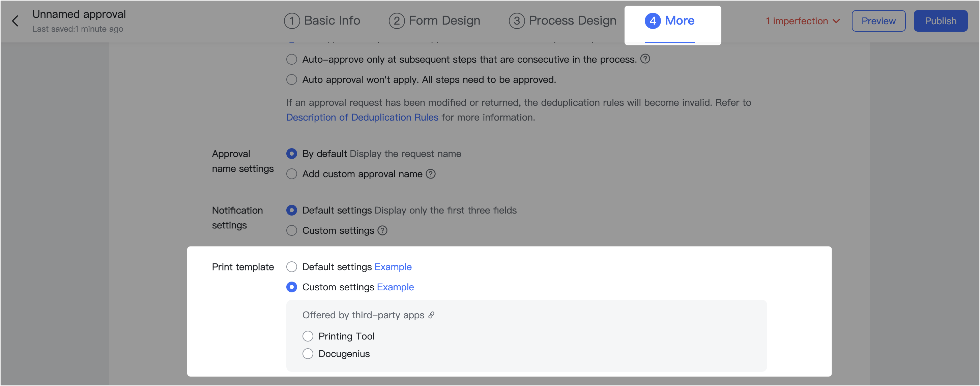Viewport: 980px width, 386px height.
Task: Click the Unnamed approval title
Action: (79, 14)
